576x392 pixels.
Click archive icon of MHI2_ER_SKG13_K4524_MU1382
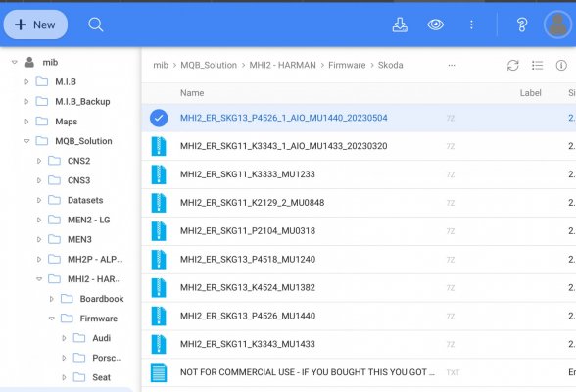[159, 288]
